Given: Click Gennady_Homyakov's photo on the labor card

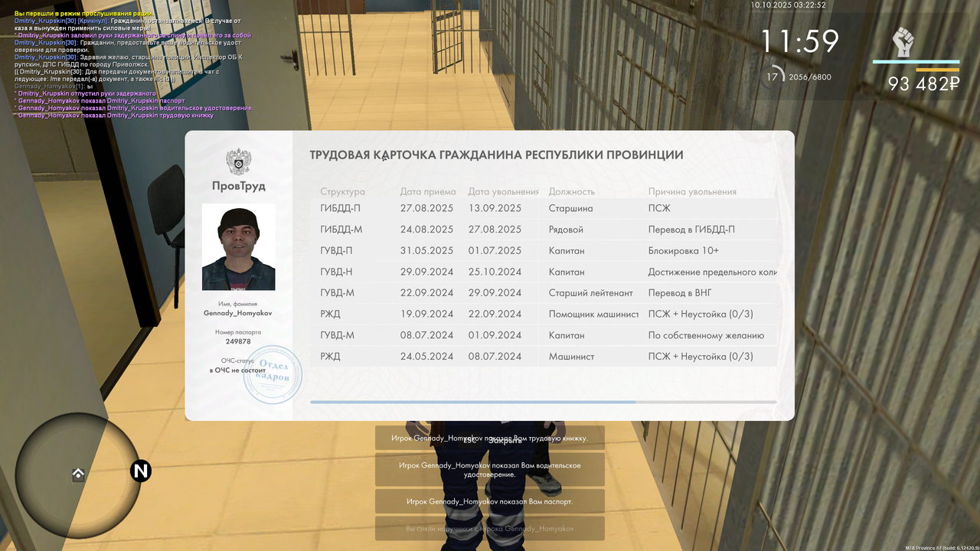Looking at the screenshot, I should point(238,246).
